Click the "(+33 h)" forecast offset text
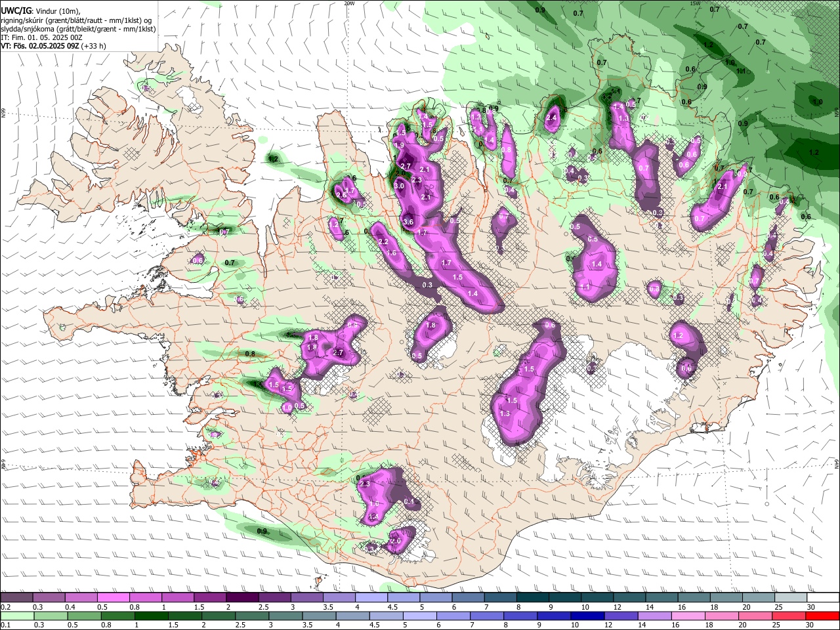 click(x=94, y=46)
